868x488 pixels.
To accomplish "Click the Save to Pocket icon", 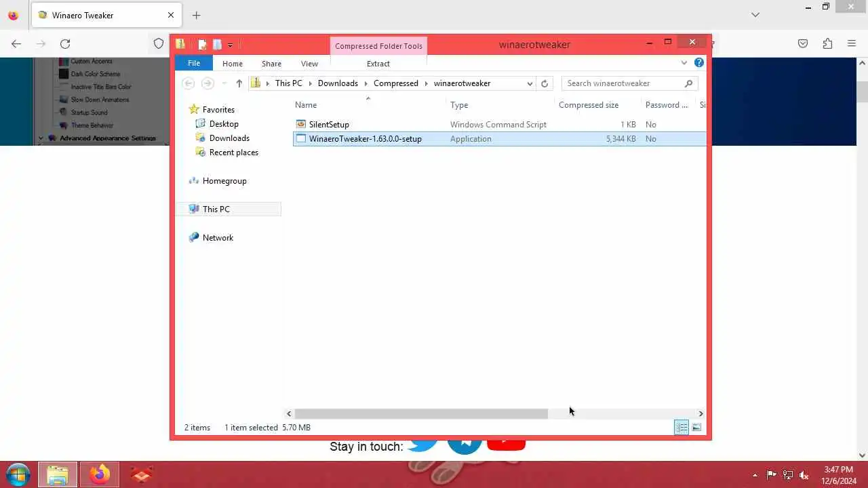I will [803, 43].
